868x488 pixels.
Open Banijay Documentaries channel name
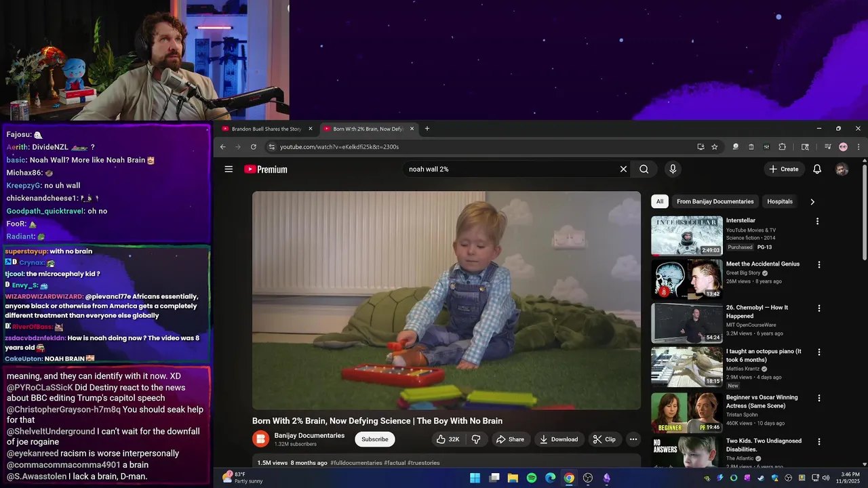[309, 435]
